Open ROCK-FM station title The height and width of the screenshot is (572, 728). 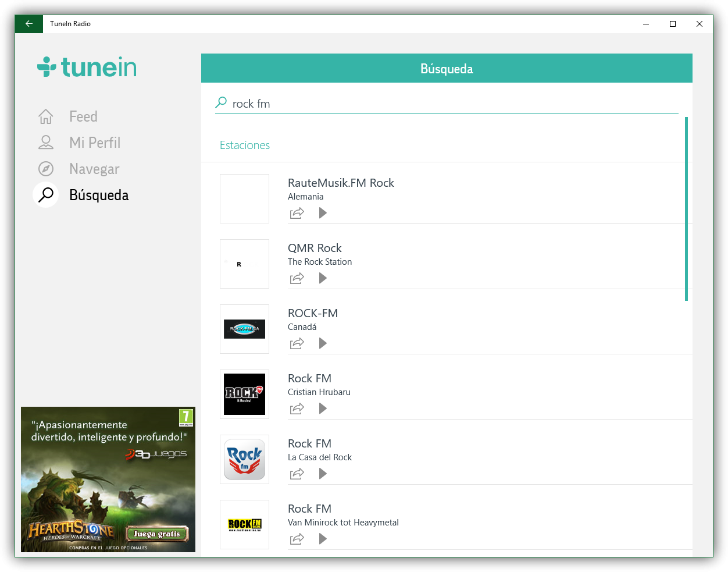pyautogui.click(x=313, y=313)
